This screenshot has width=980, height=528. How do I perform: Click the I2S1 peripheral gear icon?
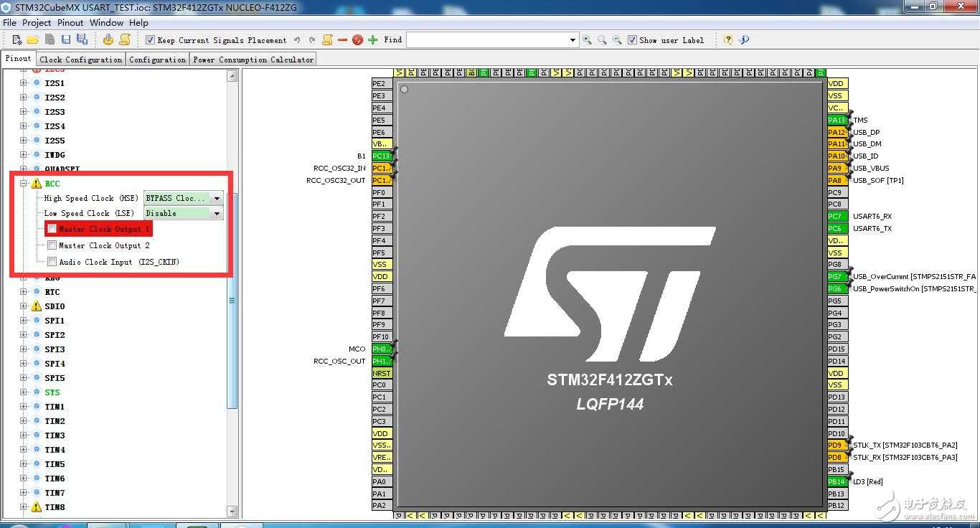tap(37, 83)
